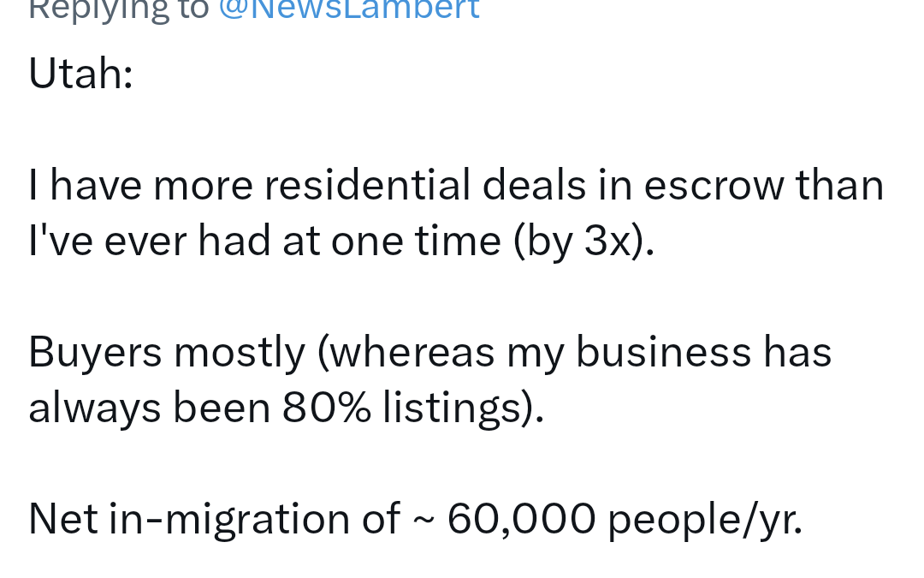Click the word 'than' ending the second line
This screenshot has width=924, height=578.
click(x=840, y=185)
